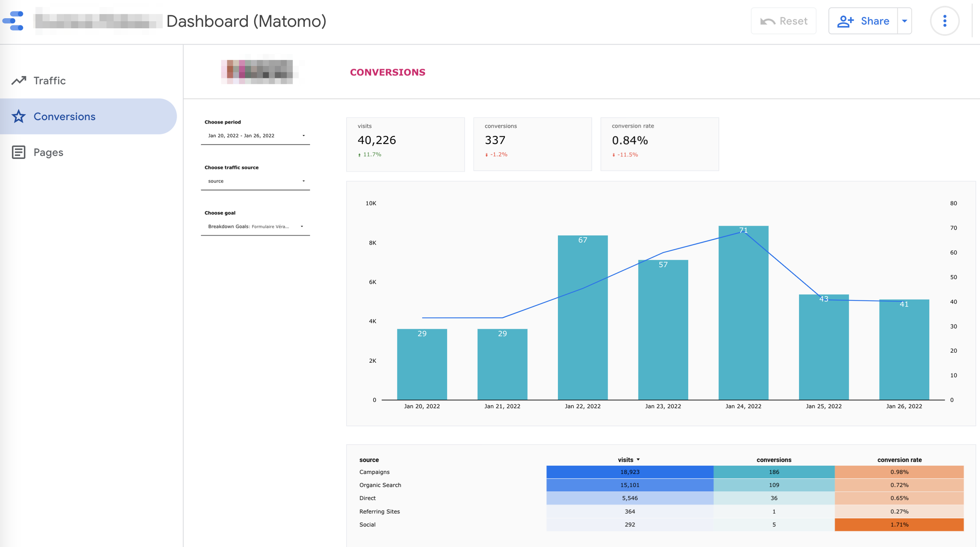Go to the Traffic page

(x=49, y=80)
